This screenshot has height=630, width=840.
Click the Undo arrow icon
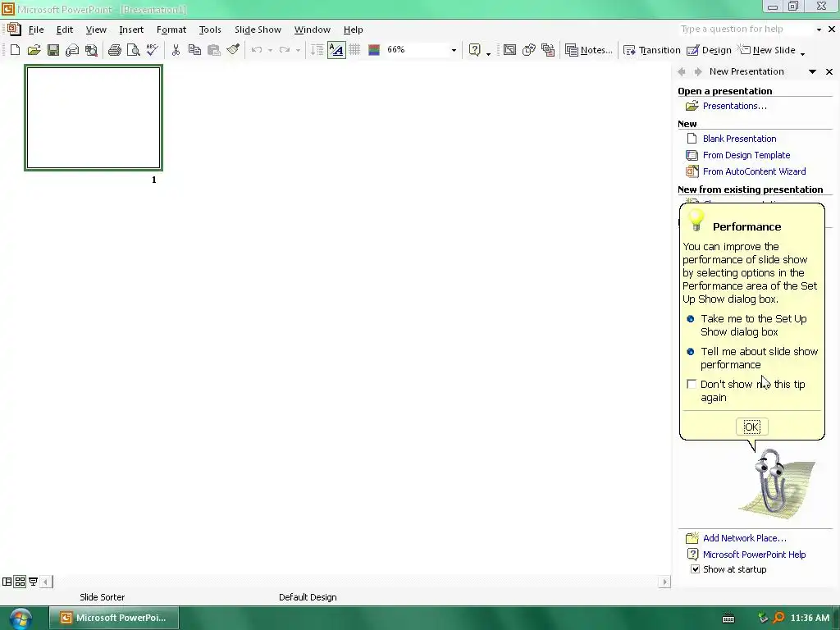[257, 50]
